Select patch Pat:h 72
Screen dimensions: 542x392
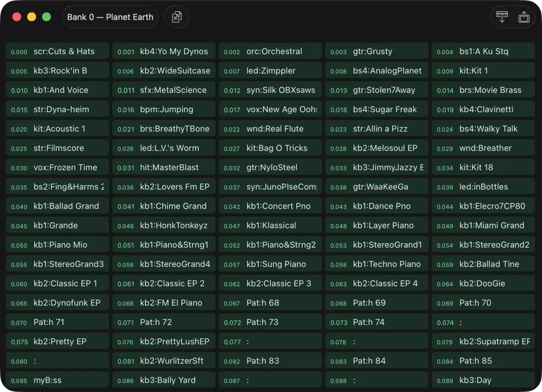tap(164, 323)
